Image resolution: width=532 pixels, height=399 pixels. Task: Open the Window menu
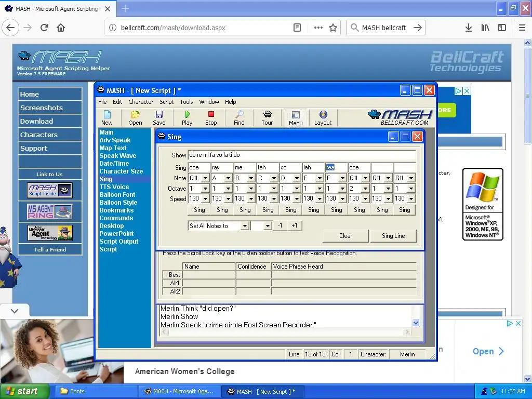tap(209, 102)
